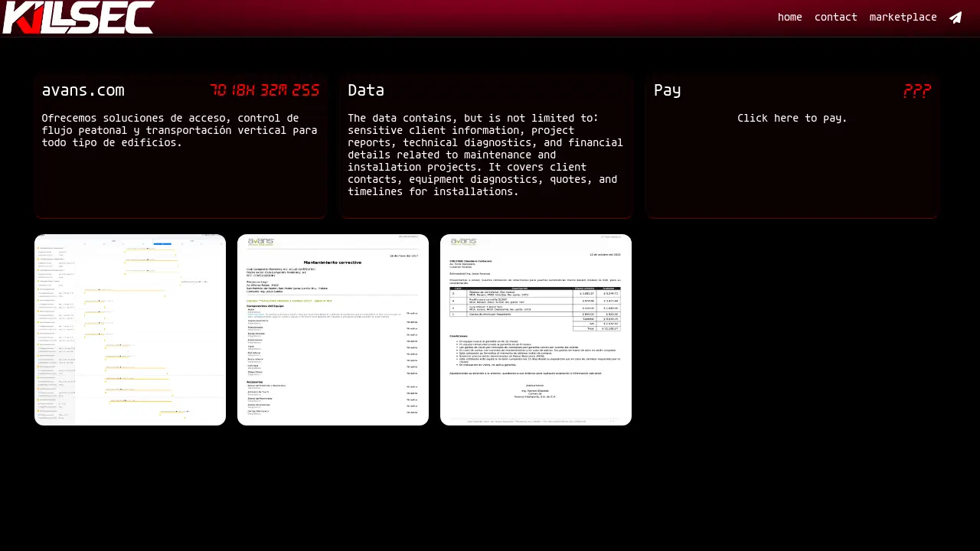Open the Telegram paper plane icon

955,18
